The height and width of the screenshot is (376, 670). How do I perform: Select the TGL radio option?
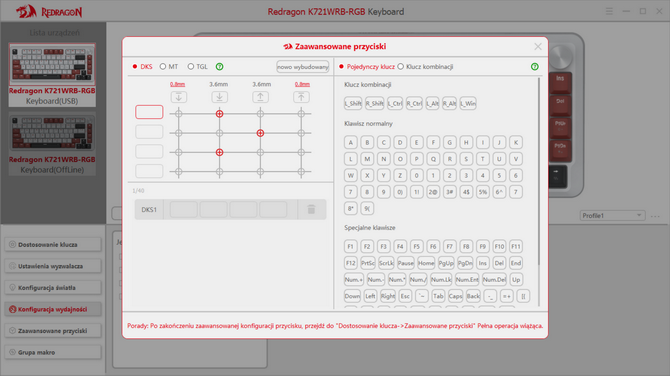pyautogui.click(x=197, y=67)
